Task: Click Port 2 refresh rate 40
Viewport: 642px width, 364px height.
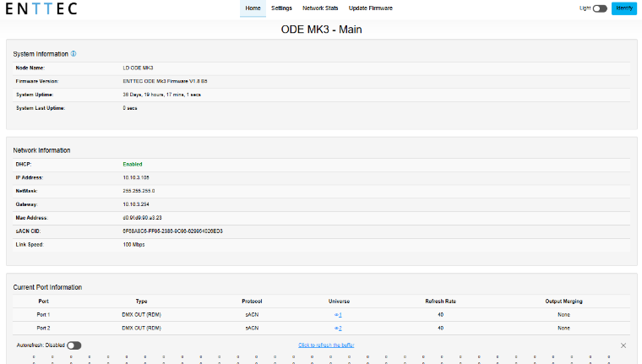Action: [441, 329]
